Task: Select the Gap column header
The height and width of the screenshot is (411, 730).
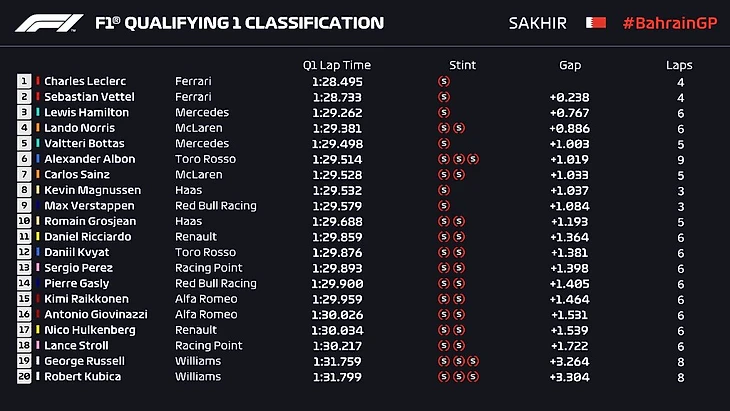Action: (570, 65)
